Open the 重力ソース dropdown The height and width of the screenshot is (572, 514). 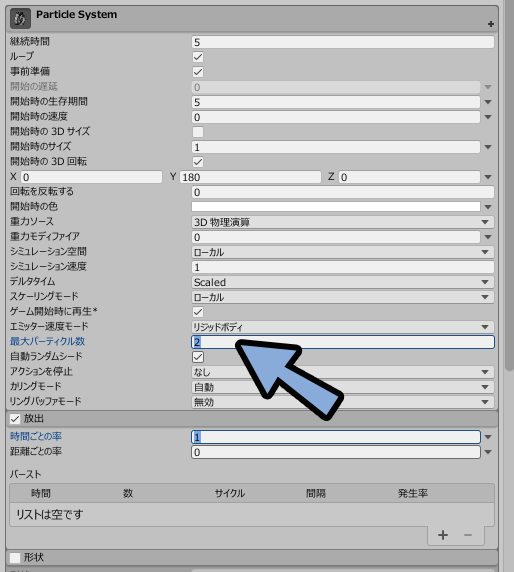click(x=343, y=222)
